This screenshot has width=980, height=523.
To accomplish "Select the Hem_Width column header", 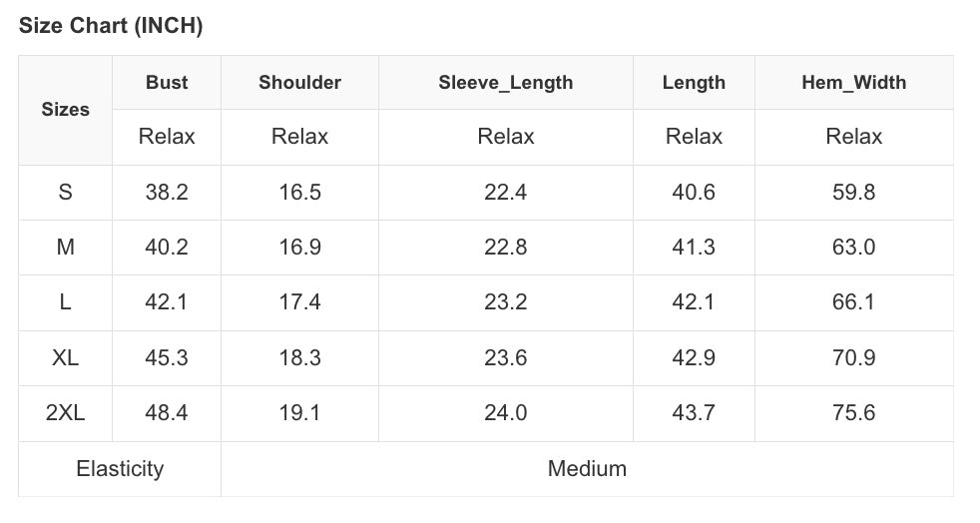I will point(853,83).
